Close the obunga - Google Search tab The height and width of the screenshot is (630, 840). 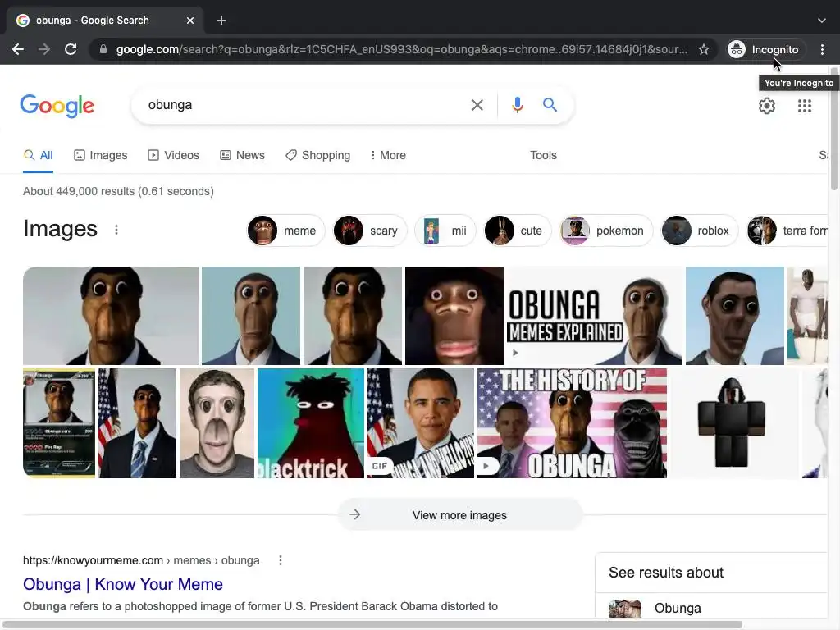click(190, 21)
